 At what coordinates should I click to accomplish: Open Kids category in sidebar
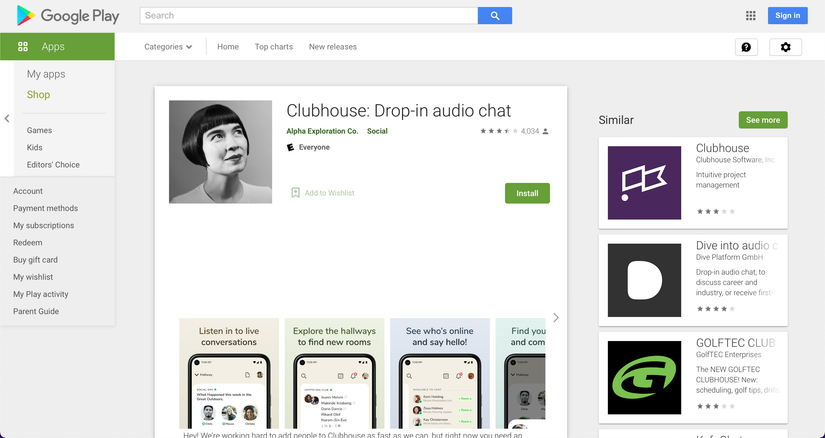pos(35,147)
